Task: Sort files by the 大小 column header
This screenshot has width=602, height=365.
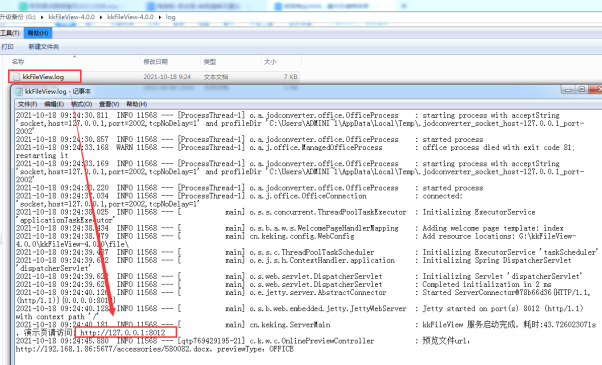Action: click(270, 62)
